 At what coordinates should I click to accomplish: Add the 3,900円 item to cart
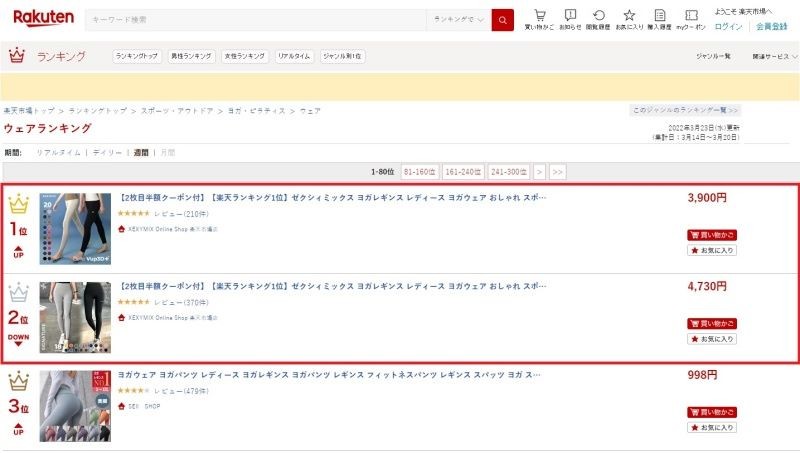(x=712, y=235)
